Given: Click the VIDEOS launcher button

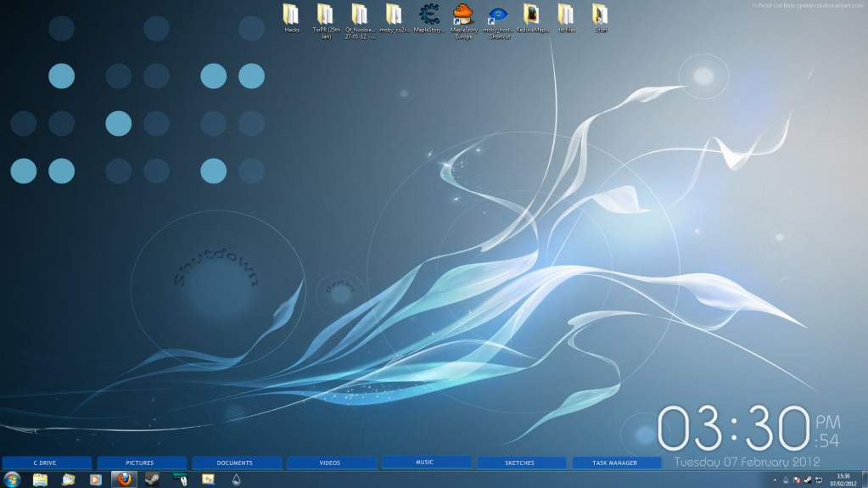Looking at the screenshot, I should tap(331, 463).
